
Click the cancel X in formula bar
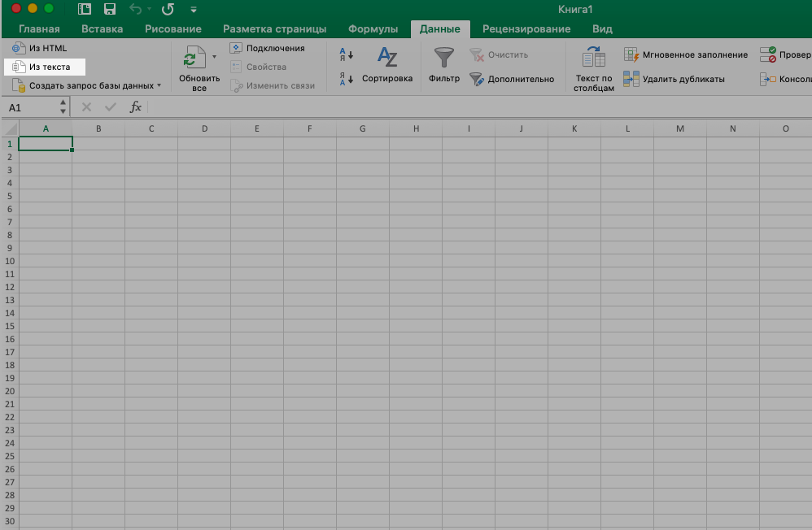[86, 107]
